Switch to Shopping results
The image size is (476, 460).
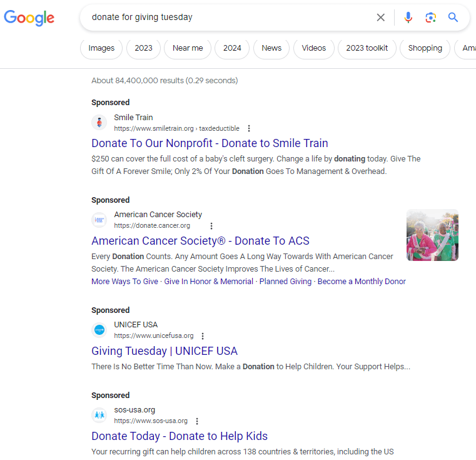pyautogui.click(x=425, y=48)
